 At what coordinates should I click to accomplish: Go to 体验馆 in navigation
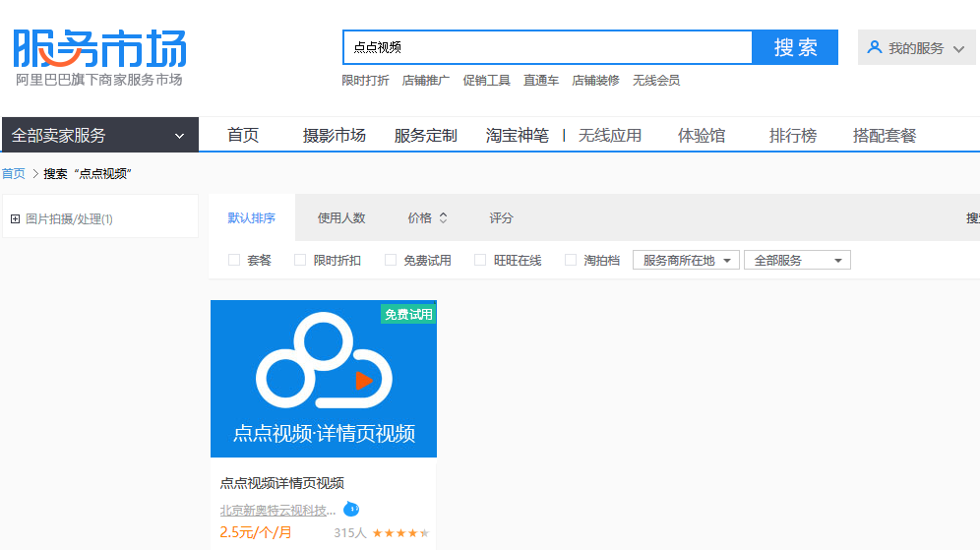click(x=702, y=135)
